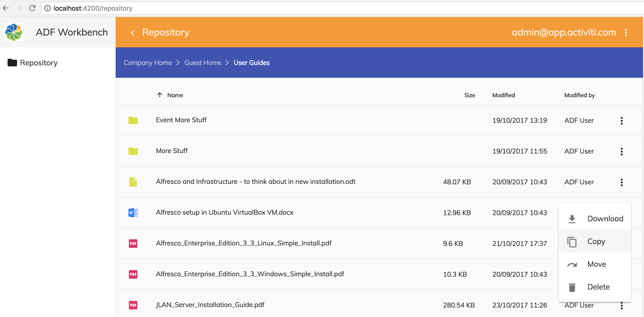The image size is (644, 317).
Task: Click the 19/10/2017 11:55 modified date
Action: click(x=520, y=151)
